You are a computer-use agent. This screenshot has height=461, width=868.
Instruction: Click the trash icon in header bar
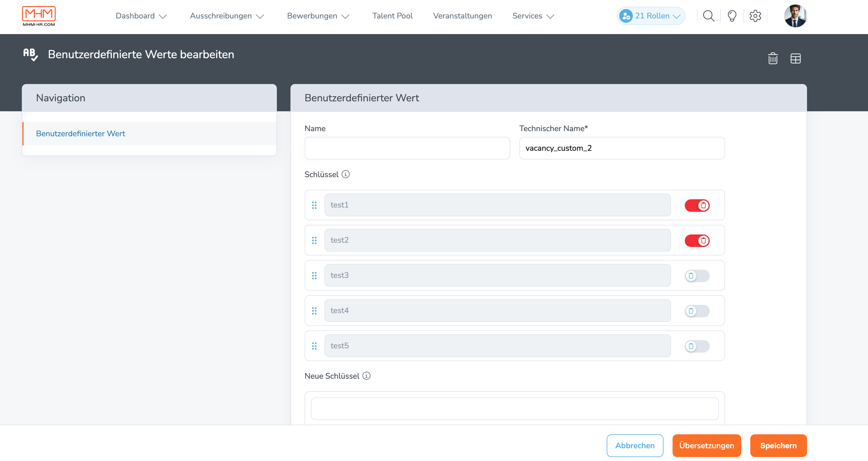pos(773,58)
